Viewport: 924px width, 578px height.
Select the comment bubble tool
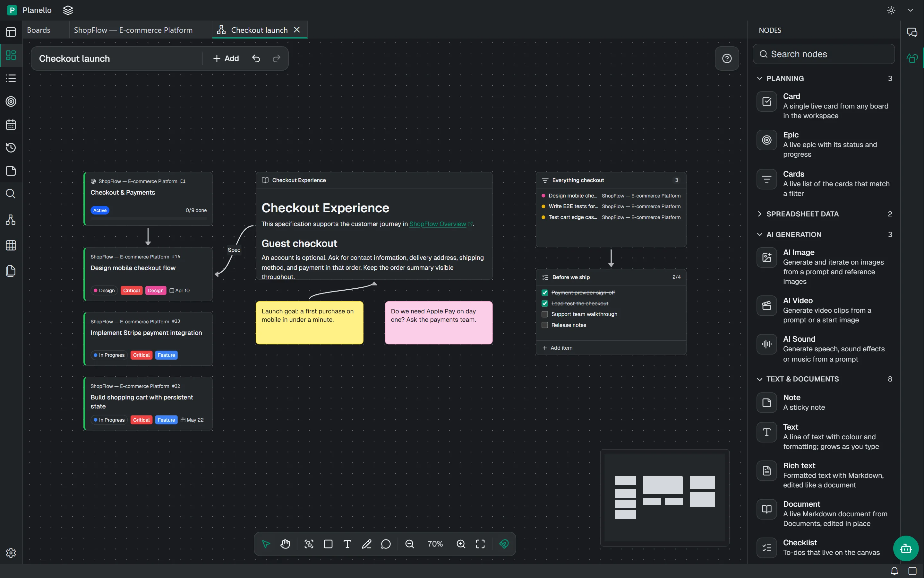coord(386,544)
